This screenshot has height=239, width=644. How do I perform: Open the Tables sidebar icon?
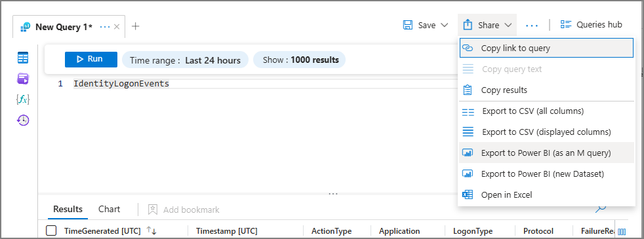pos(23,58)
